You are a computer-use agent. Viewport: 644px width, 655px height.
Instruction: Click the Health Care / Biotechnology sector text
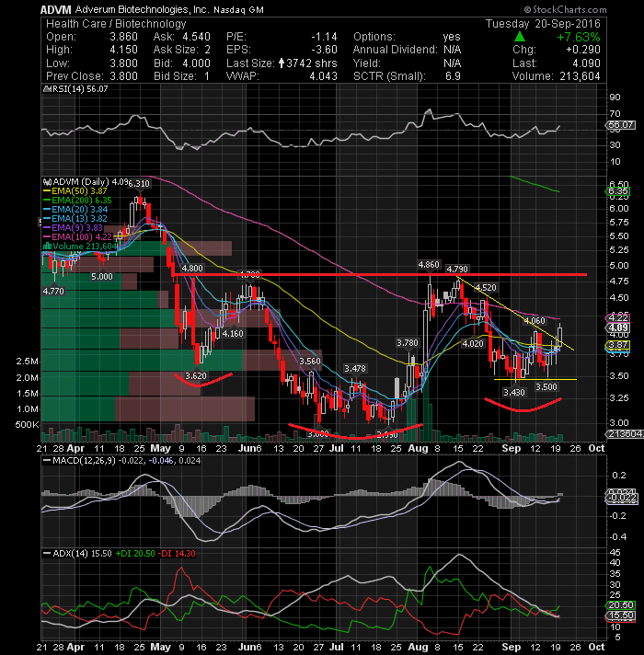point(116,24)
